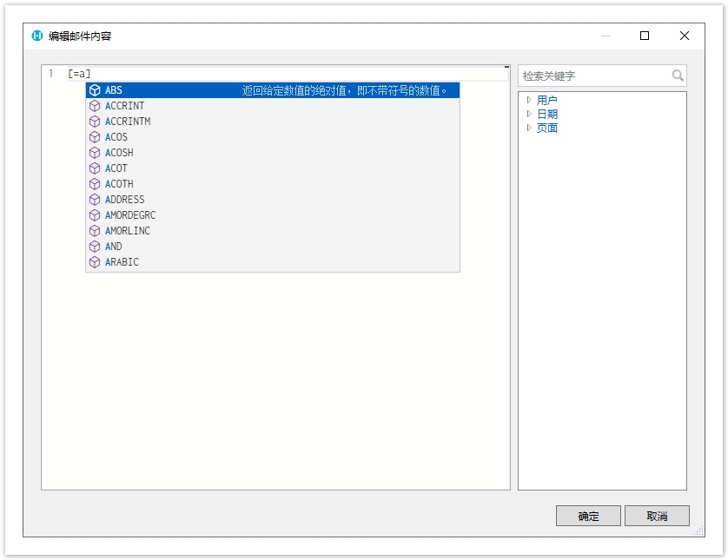The image size is (728, 560).
Task: Choose ACCRINT from the autocomplete list
Action: (273, 106)
